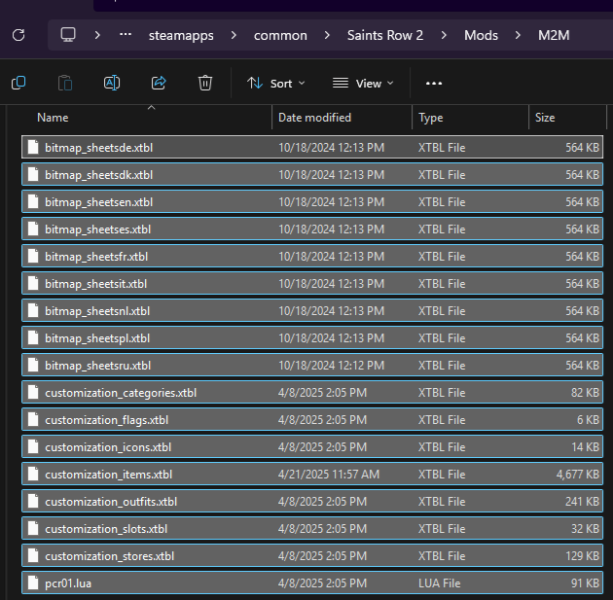Click file icon of pcr01.lua
The image size is (613, 600).
pyautogui.click(x=33, y=583)
